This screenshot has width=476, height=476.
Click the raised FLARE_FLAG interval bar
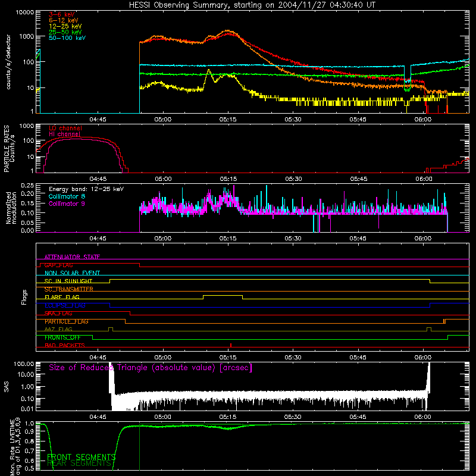tap(223, 295)
